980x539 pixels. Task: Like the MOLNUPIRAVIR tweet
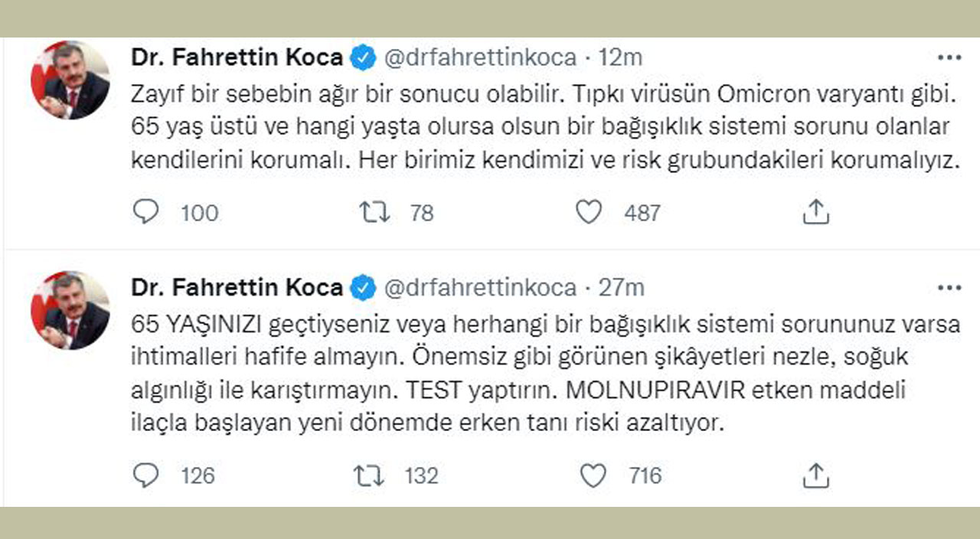point(593,475)
